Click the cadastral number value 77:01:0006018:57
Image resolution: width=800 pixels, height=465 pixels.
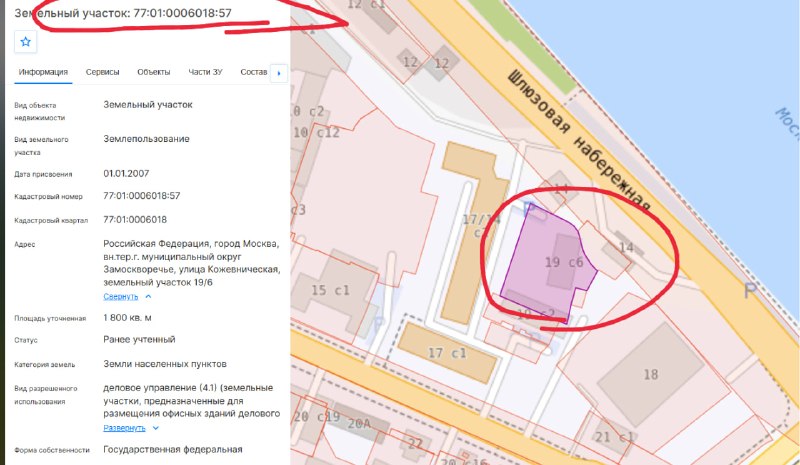tap(142, 196)
